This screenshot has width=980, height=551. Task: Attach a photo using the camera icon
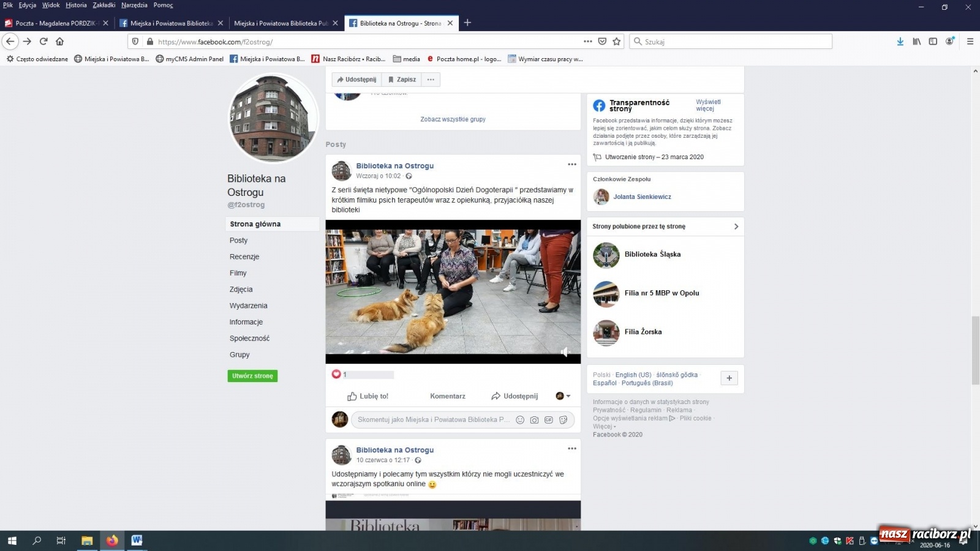click(534, 420)
